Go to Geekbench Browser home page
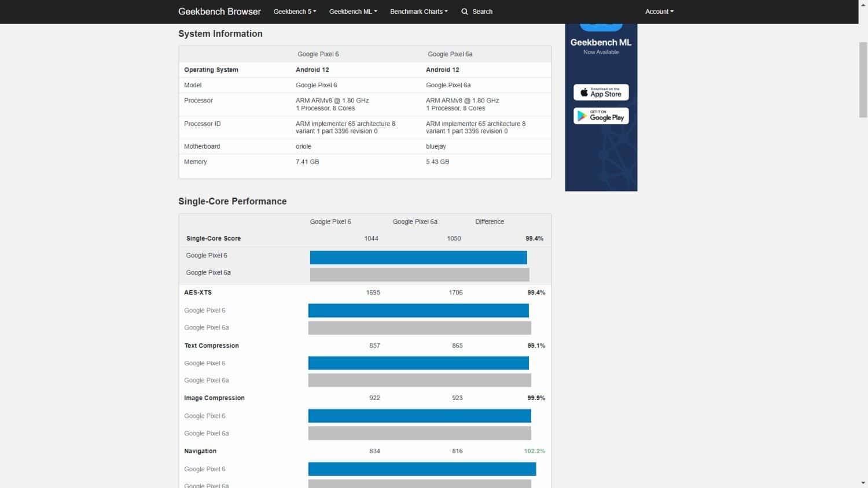Image resolution: width=868 pixels, height=488 pixels. pyautogui.click(x=219, y=12)
